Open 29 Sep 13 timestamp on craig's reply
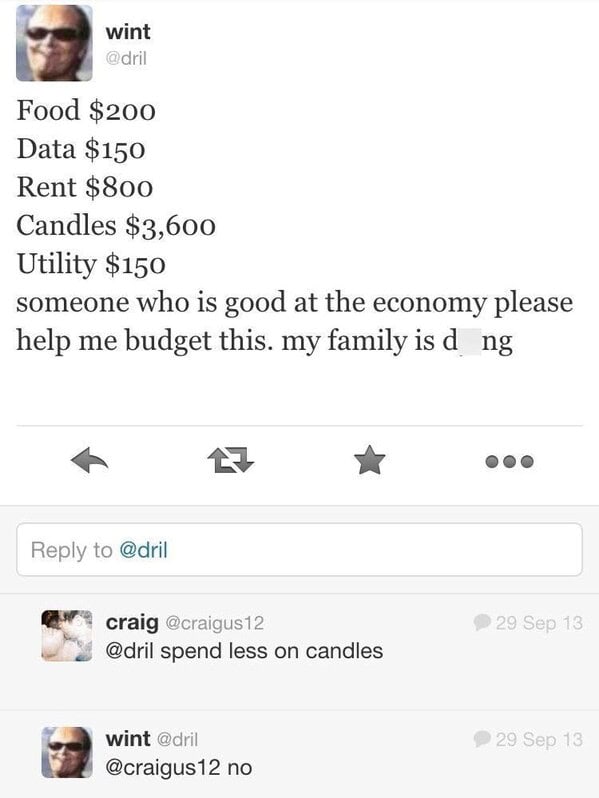The height and width of the screenshot is (798, 599). 539,623
